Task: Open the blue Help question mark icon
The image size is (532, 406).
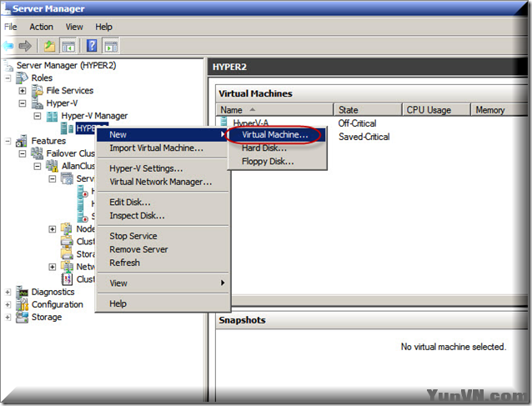Action: pos(92,46)
